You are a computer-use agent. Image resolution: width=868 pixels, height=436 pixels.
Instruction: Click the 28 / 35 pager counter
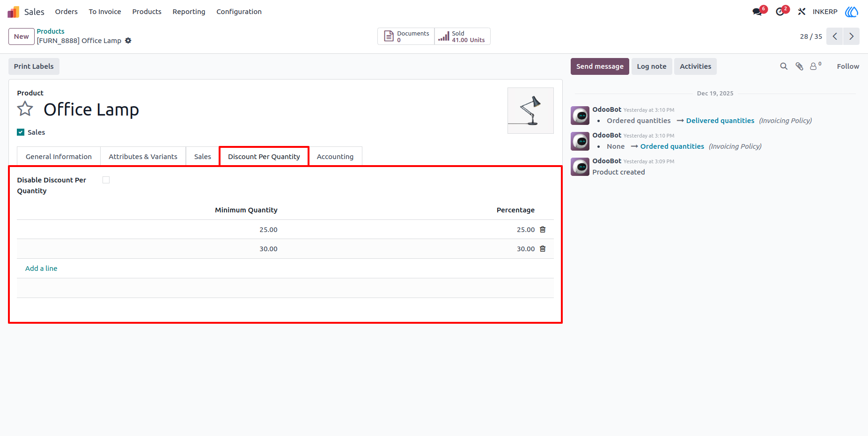(x=811, y=36)
